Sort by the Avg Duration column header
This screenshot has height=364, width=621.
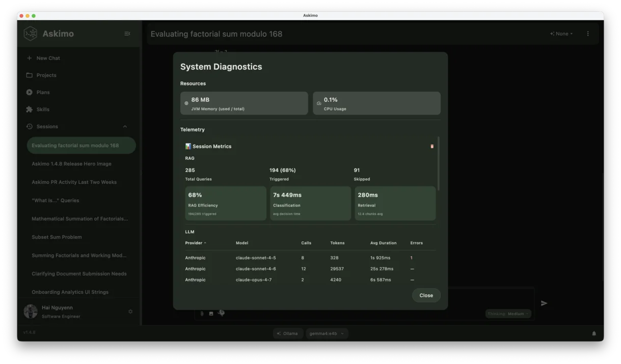click(383, 243)
